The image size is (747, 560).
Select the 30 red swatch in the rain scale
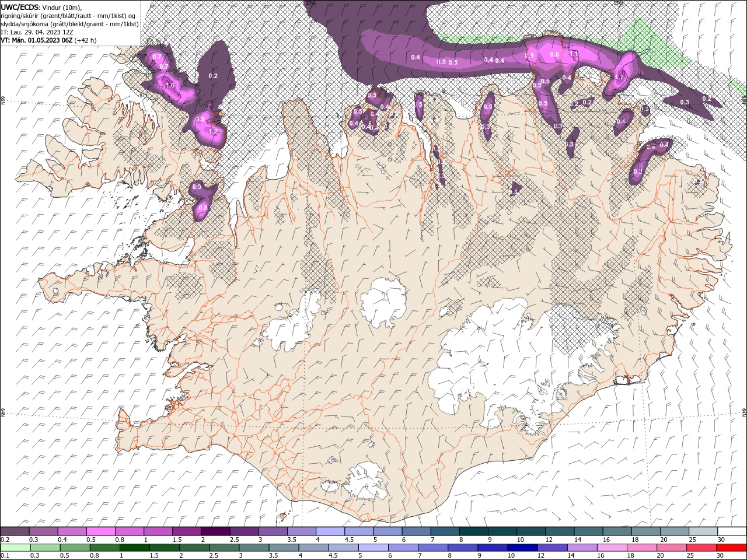tap(731, 547)
